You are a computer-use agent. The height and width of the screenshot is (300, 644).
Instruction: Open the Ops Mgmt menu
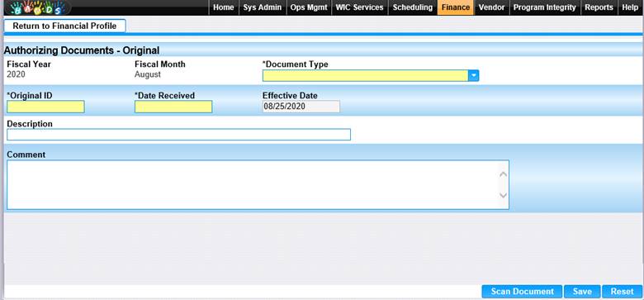point(309,7)
